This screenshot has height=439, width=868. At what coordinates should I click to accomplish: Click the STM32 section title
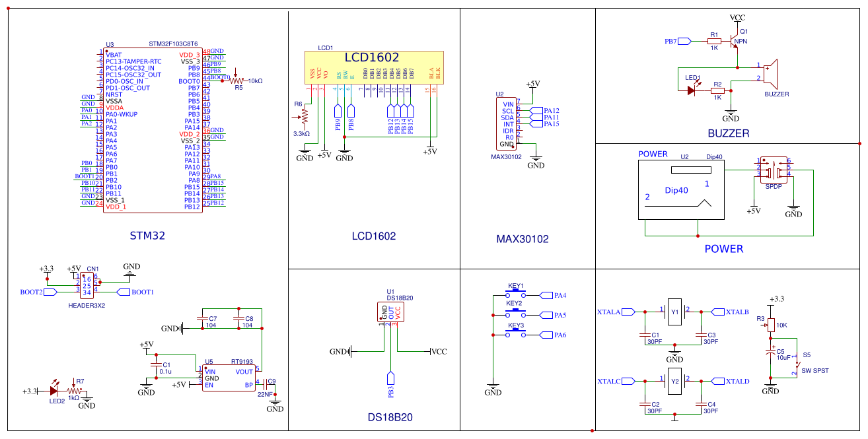pyautogui.click(x=147, y=235)
